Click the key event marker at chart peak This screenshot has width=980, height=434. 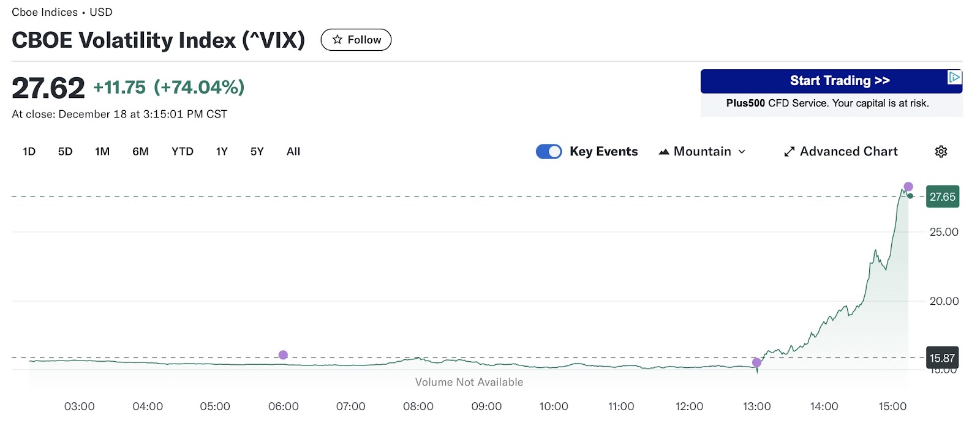(x=908, y=187)
